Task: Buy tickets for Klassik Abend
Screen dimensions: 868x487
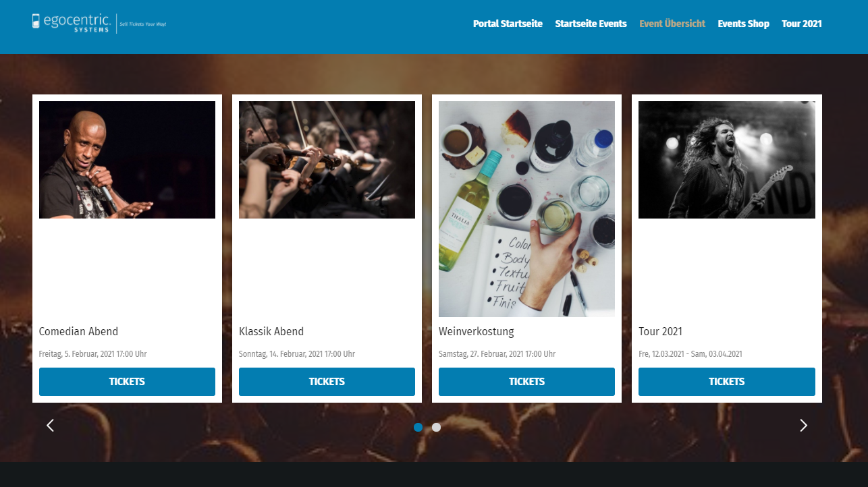Action: [327, 382]
